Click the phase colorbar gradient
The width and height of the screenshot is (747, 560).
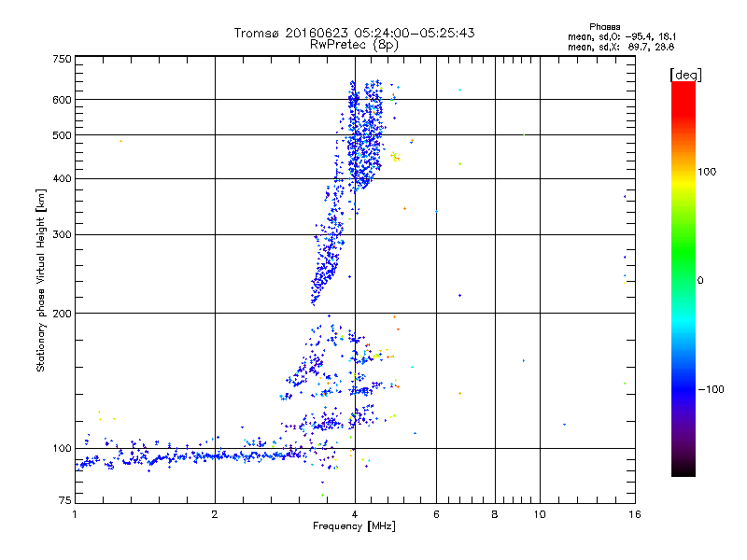coord(684,278)
